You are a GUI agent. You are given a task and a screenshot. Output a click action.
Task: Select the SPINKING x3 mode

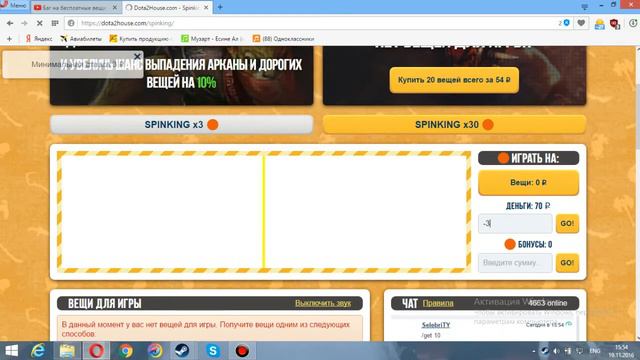click(181, 124)
